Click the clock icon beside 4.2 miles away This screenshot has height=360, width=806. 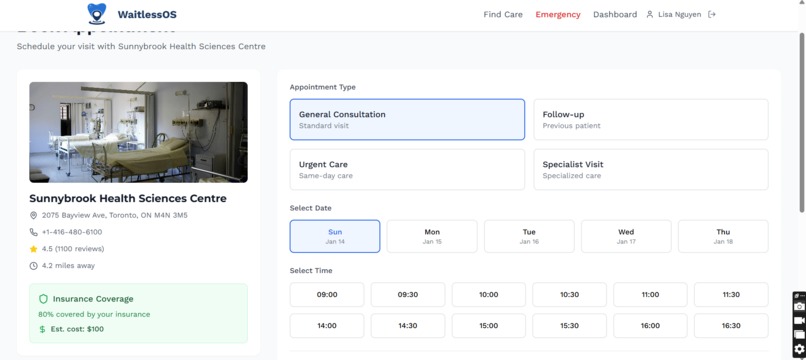coord(33,266)
